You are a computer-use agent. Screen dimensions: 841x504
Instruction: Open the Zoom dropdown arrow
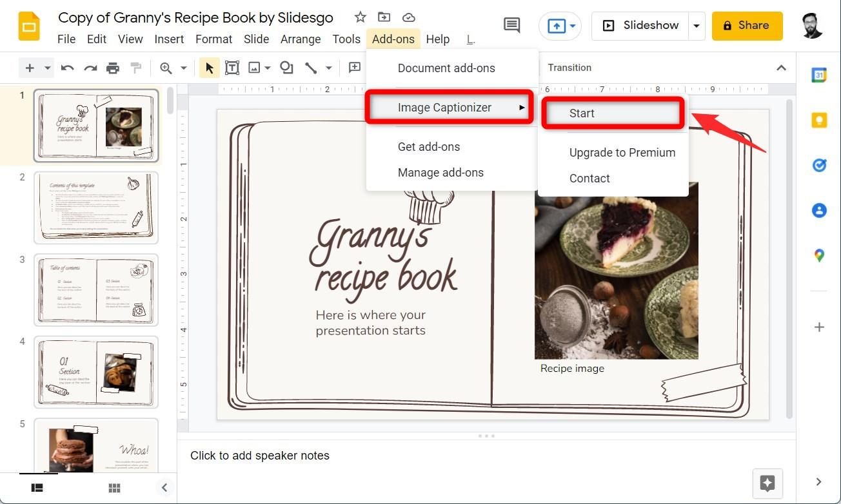[x=184, y=68]
